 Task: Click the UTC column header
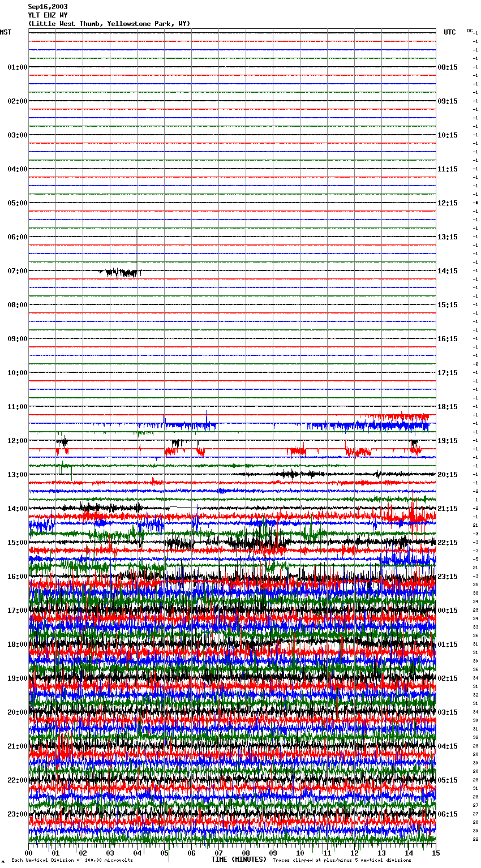pyautogui.click(x=450, y=32)
